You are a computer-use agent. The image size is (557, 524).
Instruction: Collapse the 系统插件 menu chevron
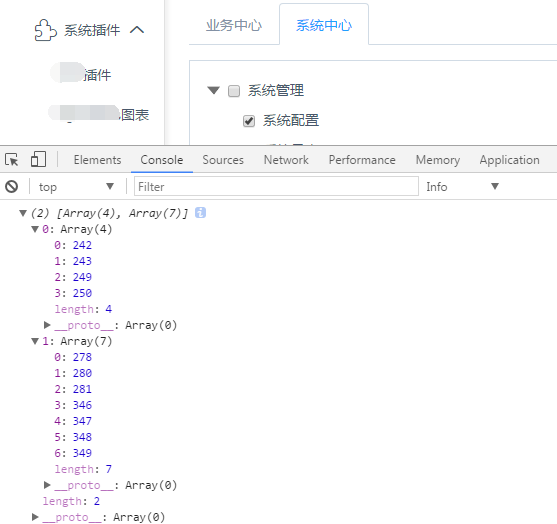[137, 30]
